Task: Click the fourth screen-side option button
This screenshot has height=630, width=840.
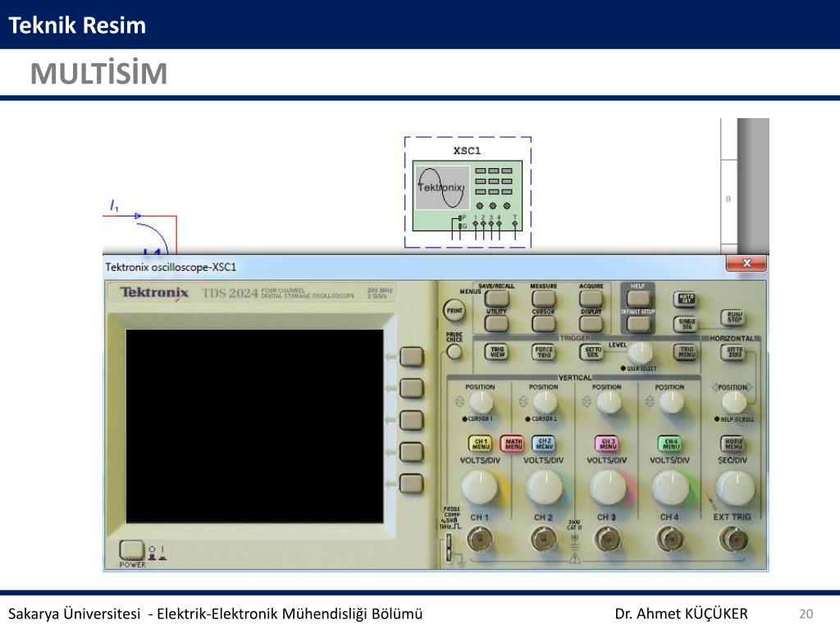Action: click(x=412, y=452)
